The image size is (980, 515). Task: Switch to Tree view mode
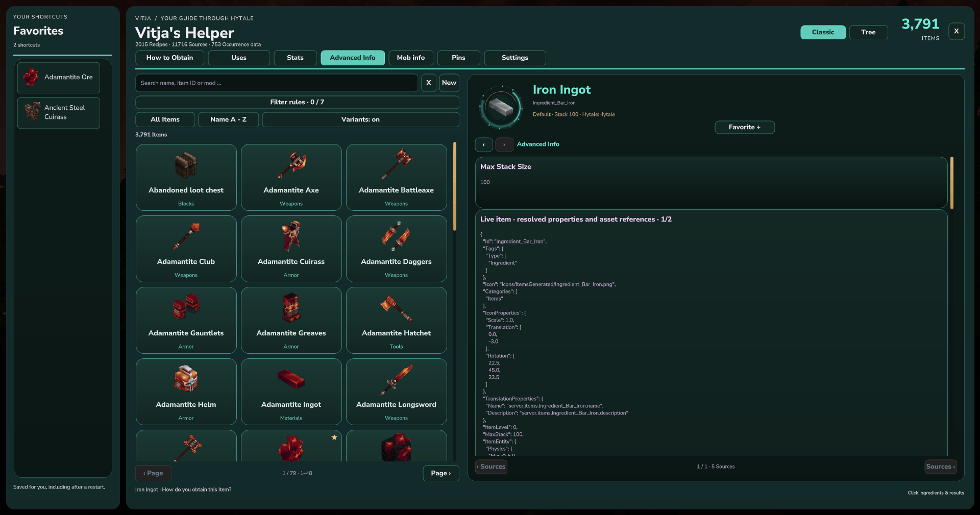(x=868, y=32)
